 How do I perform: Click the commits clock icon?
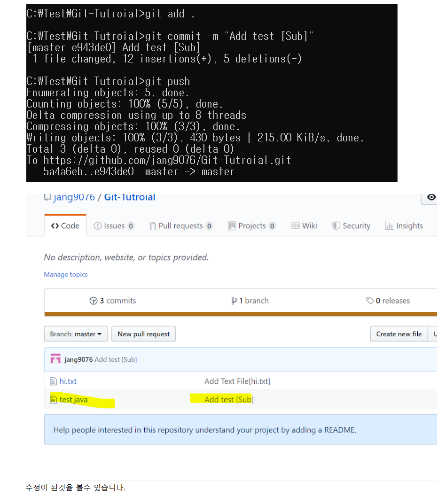(93, 301)
